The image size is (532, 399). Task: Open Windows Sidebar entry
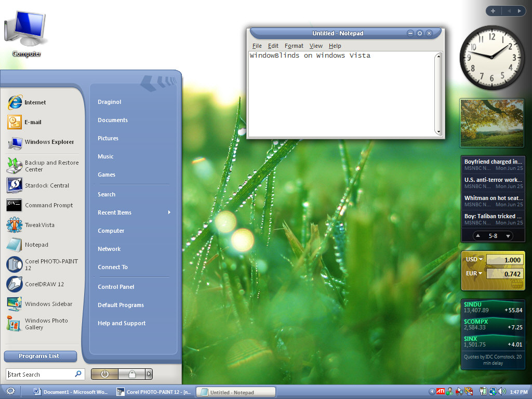coord(40,304)
